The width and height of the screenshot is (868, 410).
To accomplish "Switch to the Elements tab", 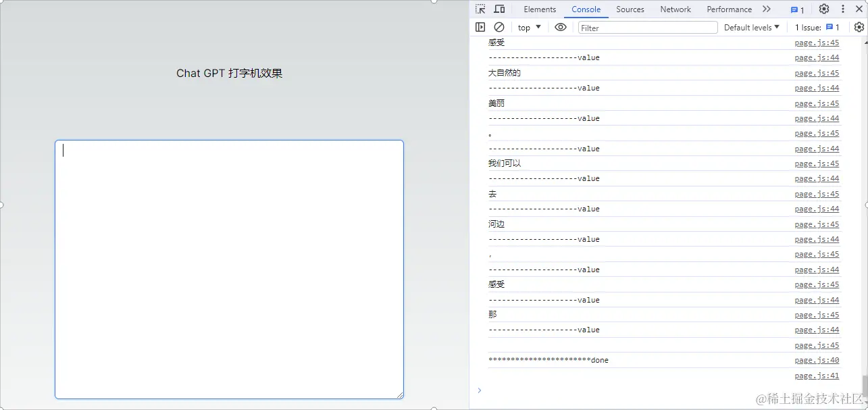I will pyautogui.click(x=540, y=9).
